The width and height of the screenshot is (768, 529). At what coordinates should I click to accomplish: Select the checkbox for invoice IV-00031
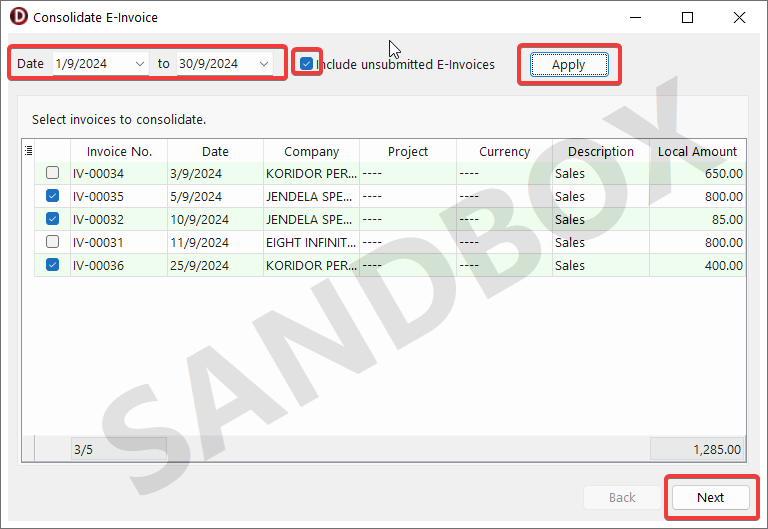[x=52, y=242]
